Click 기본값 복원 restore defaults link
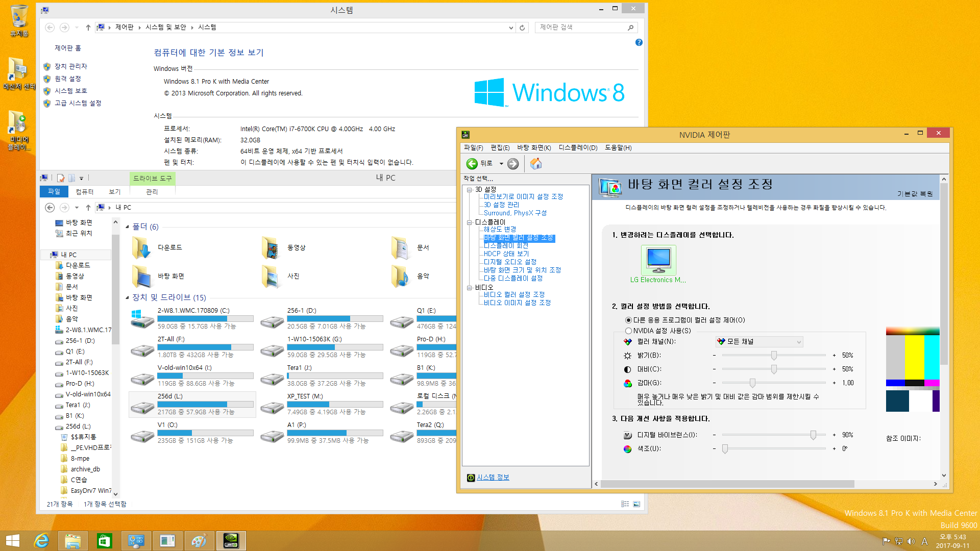The width and height of the screenshot is (980, 551). (915, 194)
